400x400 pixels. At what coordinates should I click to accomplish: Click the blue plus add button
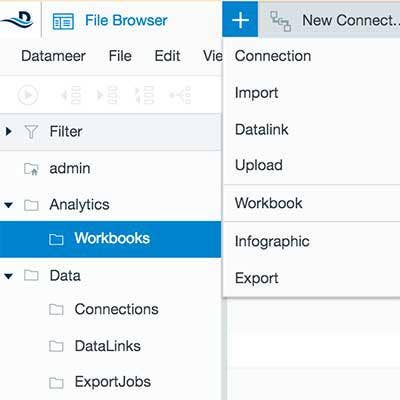(x=240, y=20)
